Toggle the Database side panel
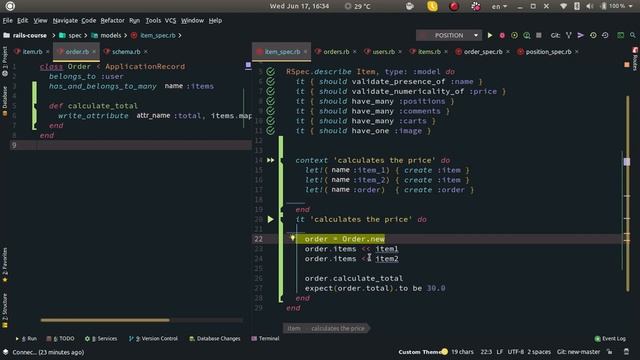This screenshot has width=640, height=360. pyautogui.click(x=5, y=101)
